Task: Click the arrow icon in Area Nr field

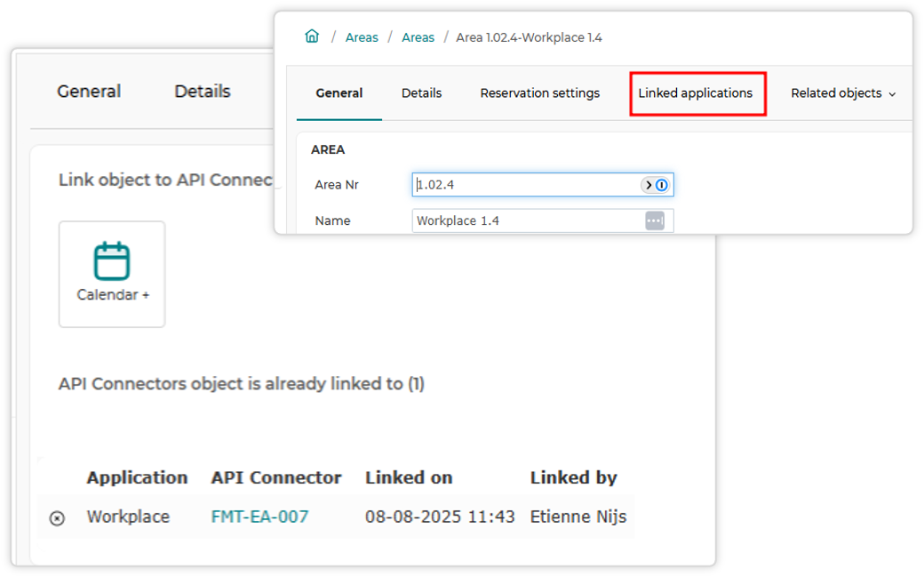Action: 649,185
